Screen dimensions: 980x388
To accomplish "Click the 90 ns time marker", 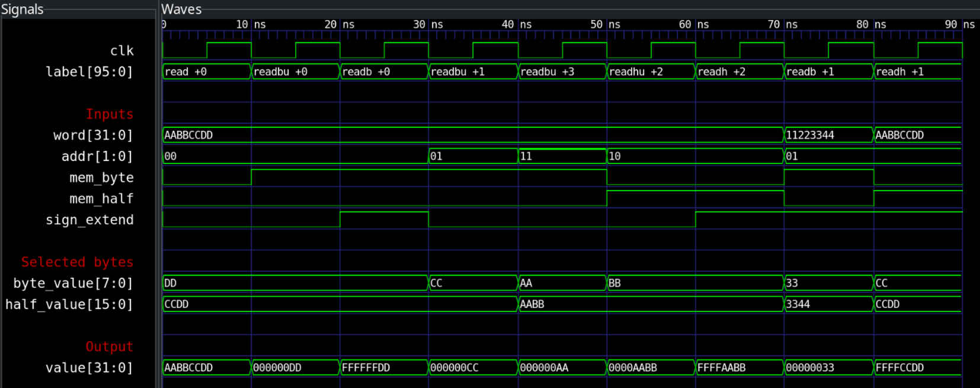I will pyautogui.click(x=960, y=24).
